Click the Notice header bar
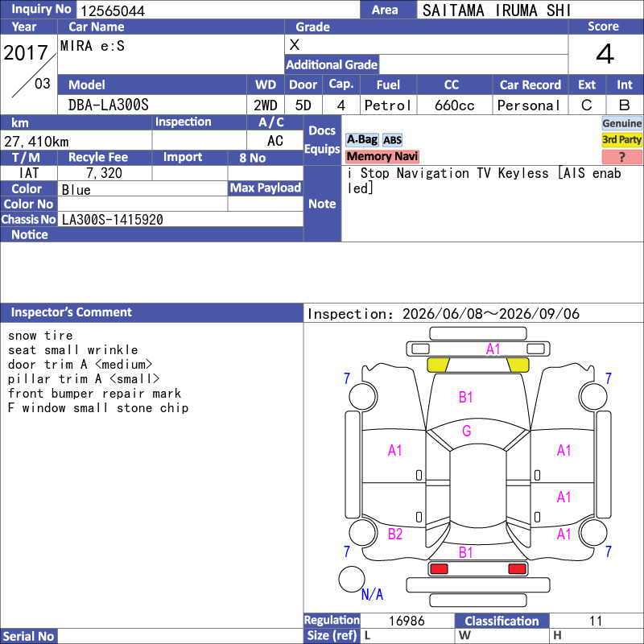 pyautogui.click(x=151, y=234)
